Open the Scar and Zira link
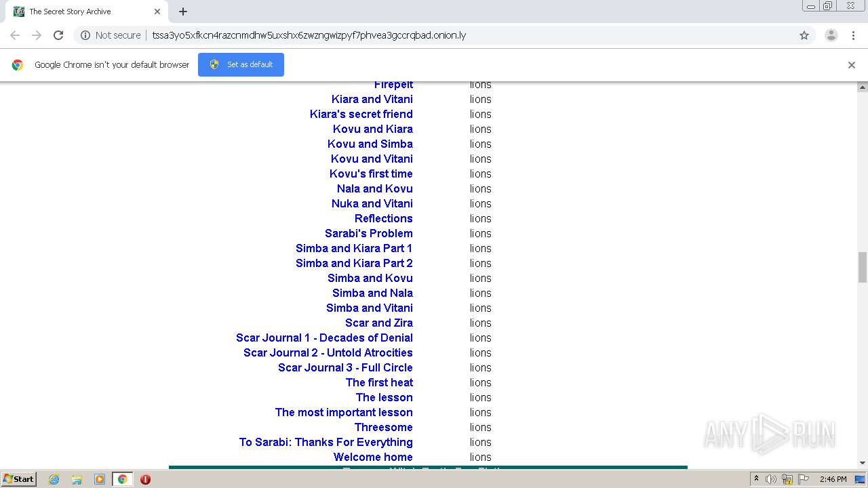The height and width of the screenshot is (488, 868). pyautogui.click(x=378, y=323)
